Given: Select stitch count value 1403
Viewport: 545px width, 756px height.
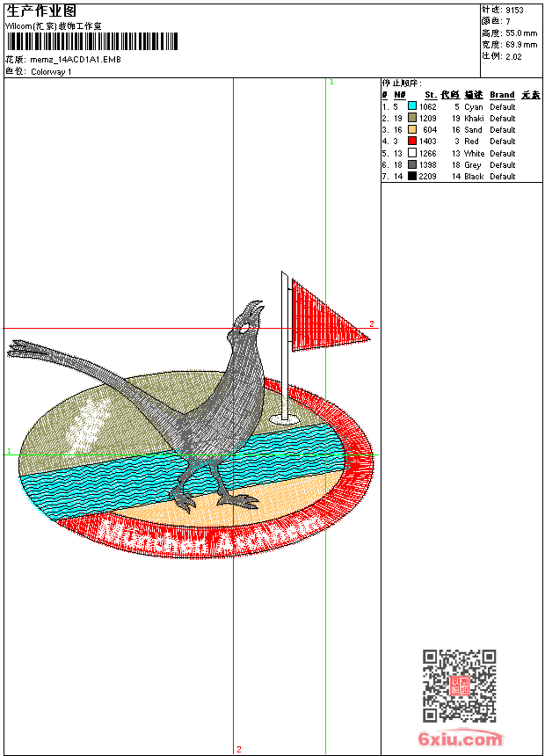Looking at the screenshot, I should tap(428, 142).
